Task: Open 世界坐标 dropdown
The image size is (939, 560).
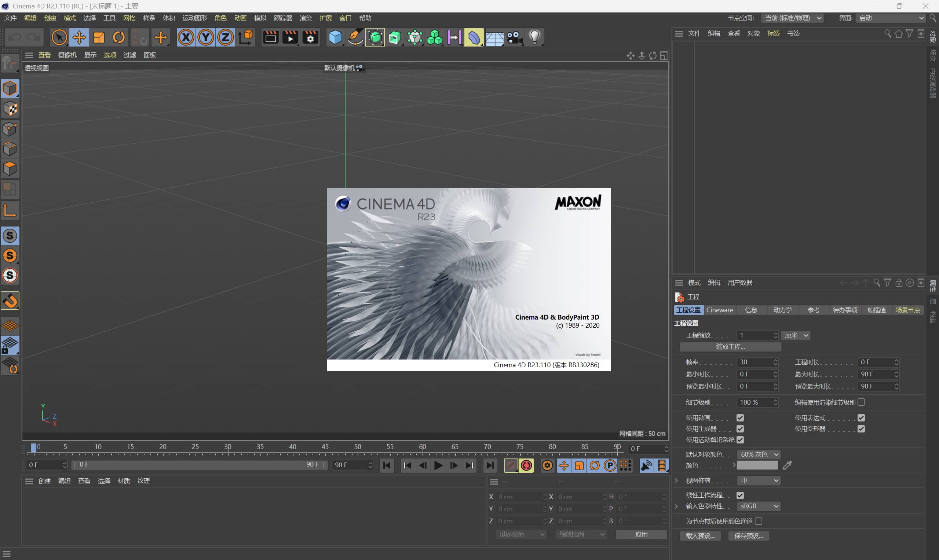Action: [x=521, y=534]
